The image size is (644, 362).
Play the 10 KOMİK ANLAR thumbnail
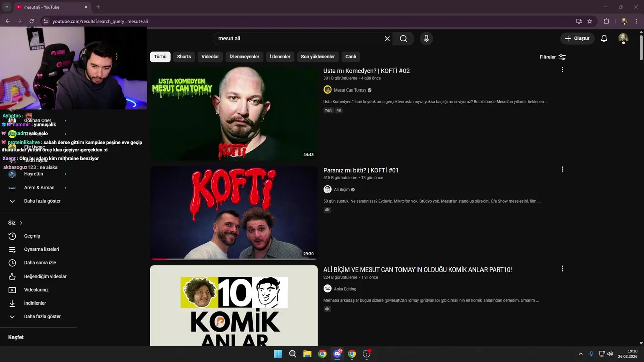234,306
